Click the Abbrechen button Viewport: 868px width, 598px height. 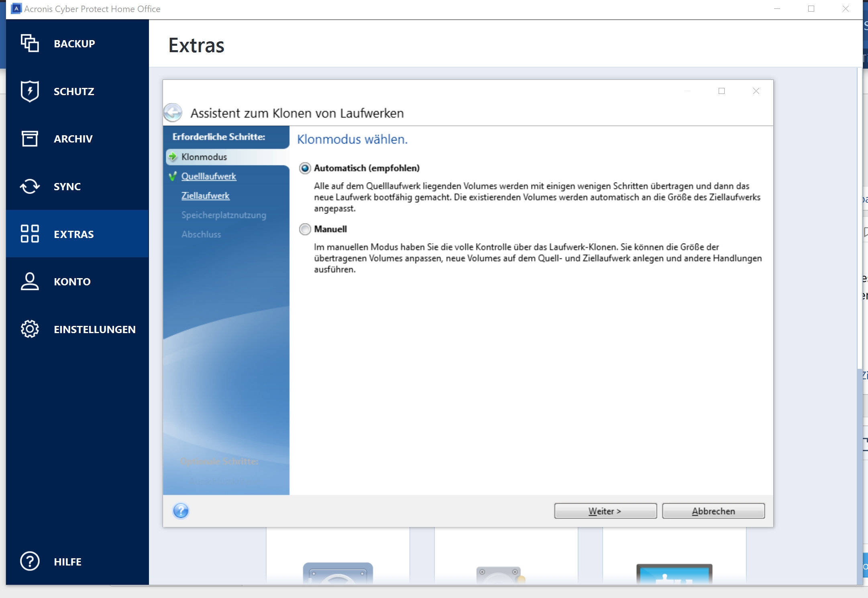[x=713, y=511]
